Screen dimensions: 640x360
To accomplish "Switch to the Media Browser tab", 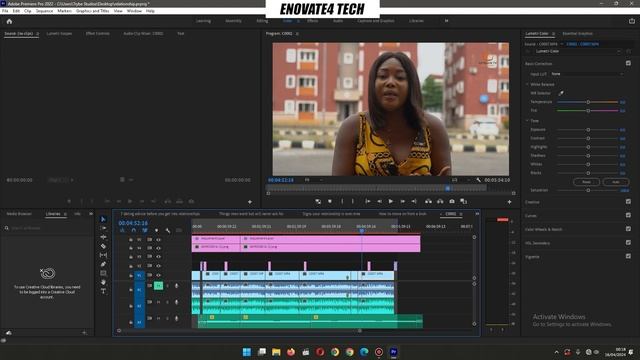I will pos(19,214).
